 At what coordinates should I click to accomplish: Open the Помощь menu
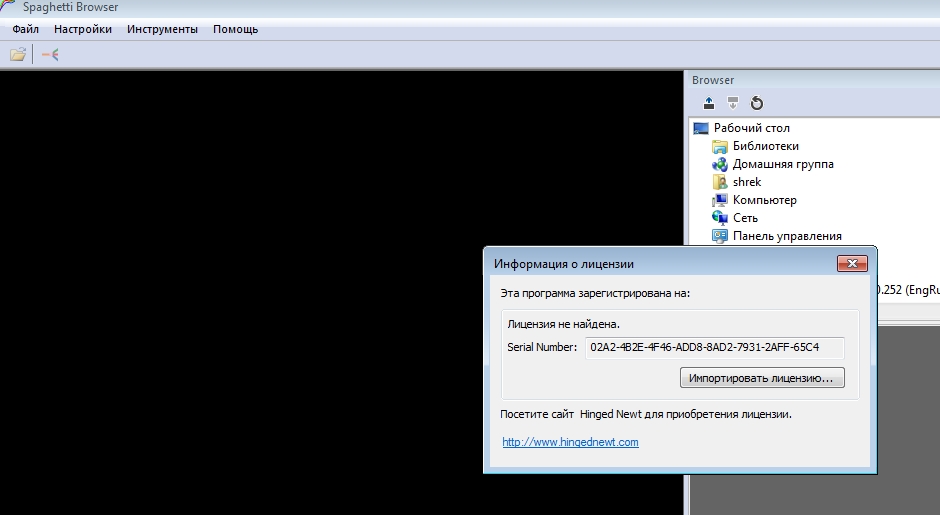coord(235,29)
